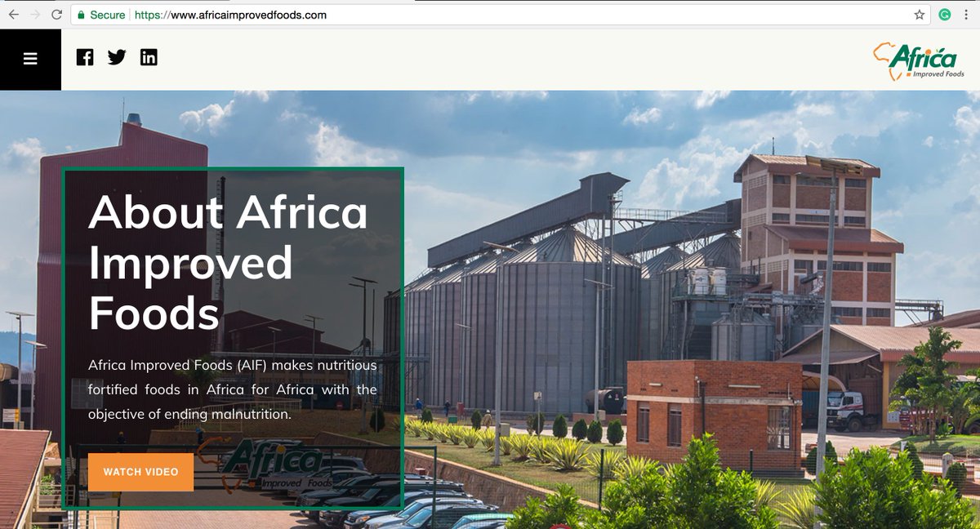980x529 pixels.
Task: Reload the page with refresh icon
Action: point(56,15)
